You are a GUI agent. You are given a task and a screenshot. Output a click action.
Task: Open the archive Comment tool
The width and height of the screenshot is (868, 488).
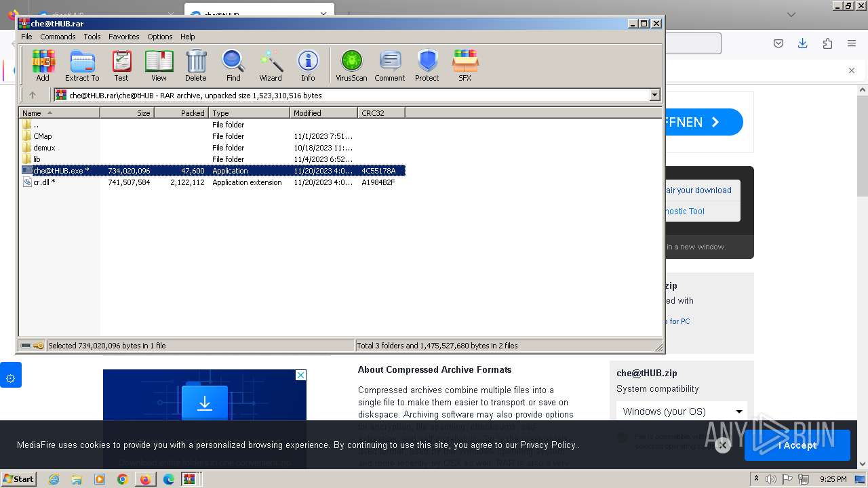(x=390, y=66)
